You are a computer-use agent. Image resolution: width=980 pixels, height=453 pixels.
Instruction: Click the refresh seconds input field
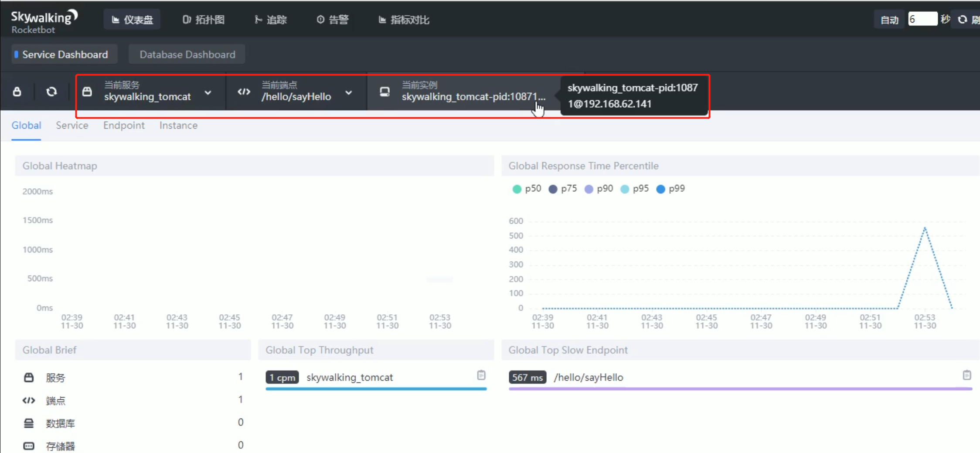[922, 19]
